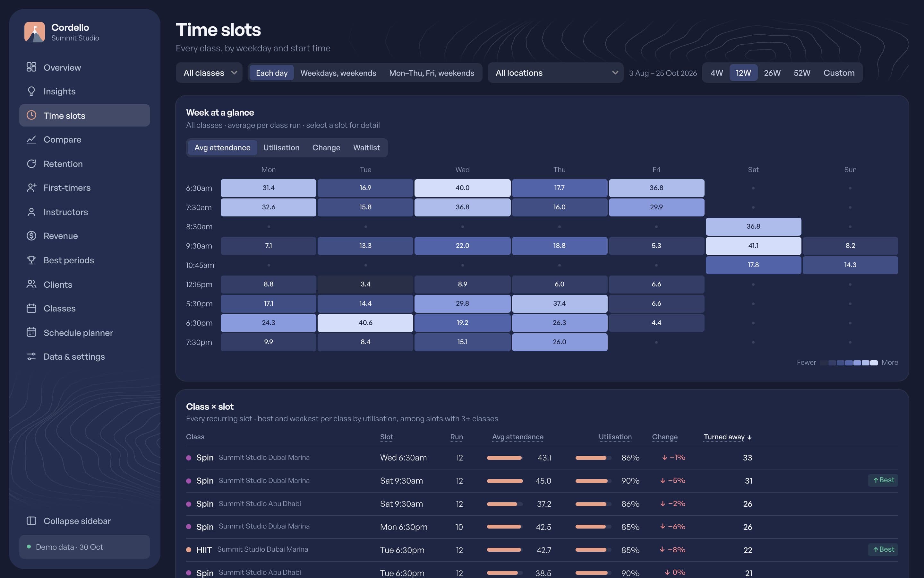Switch heatmap to Change tab
Image resolution: width=924 pixels, height=578 pixels.
click(326, 148)
